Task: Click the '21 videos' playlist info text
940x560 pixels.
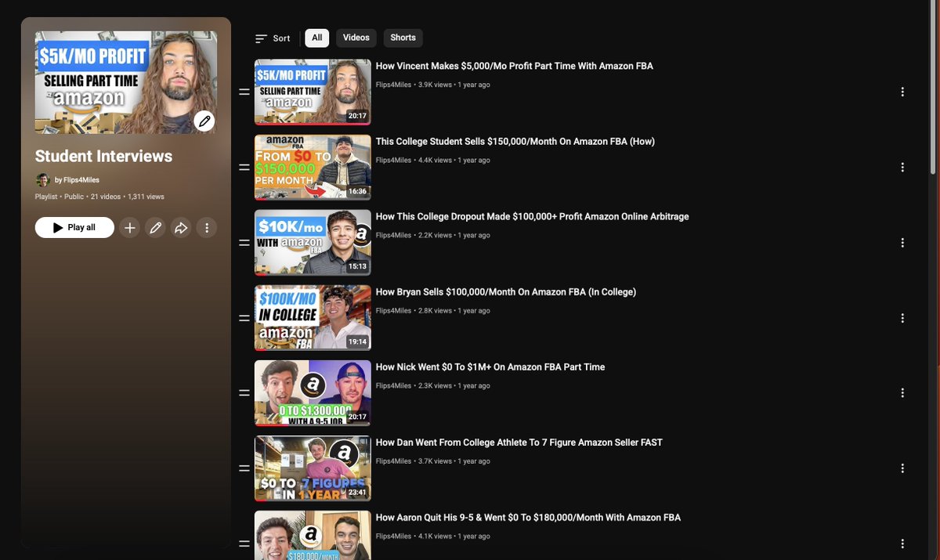Action: 106,197
